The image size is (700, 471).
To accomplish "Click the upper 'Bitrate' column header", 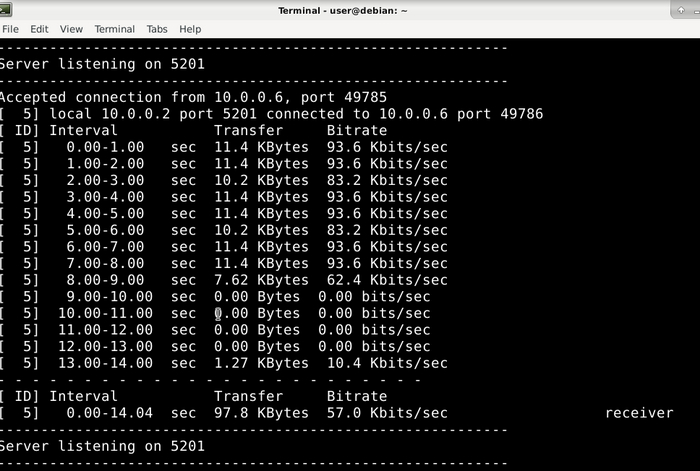I will coord(357,130).
